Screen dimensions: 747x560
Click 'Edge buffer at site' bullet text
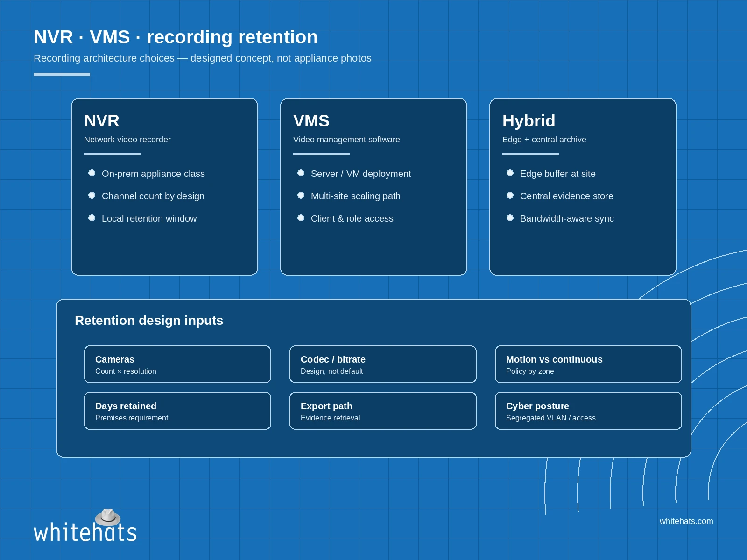pos(558,174)
